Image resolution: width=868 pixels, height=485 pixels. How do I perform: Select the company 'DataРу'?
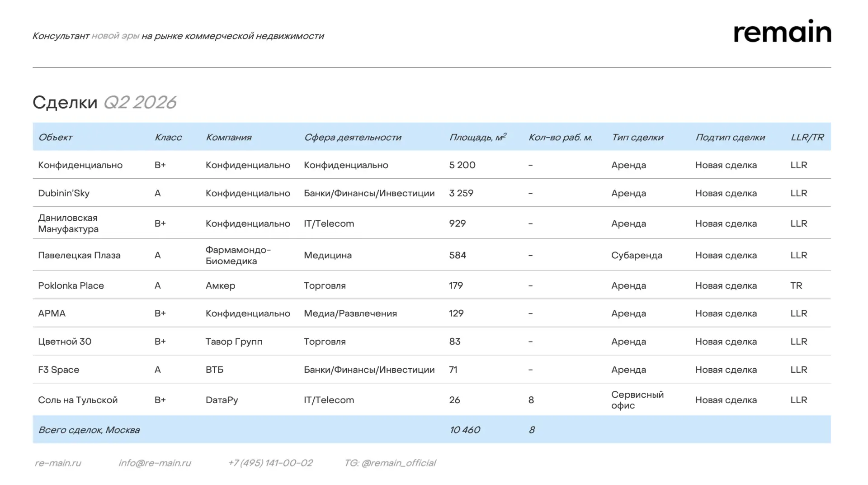pos(222,400)
